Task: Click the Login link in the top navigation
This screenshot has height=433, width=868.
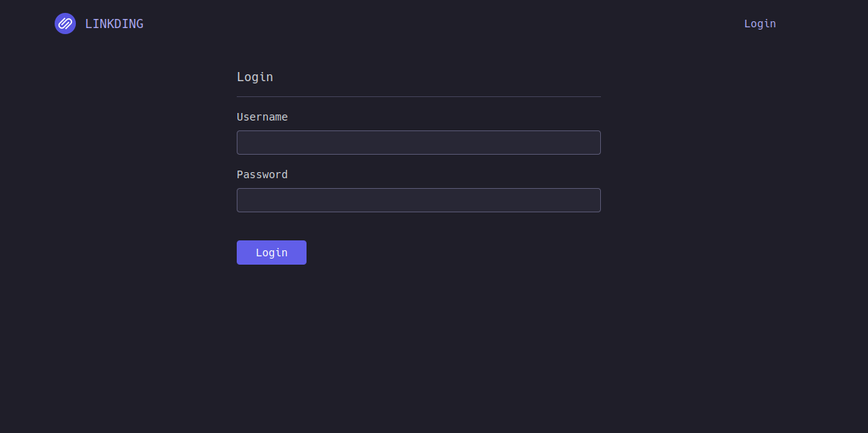Action: [x=759, y=24]
